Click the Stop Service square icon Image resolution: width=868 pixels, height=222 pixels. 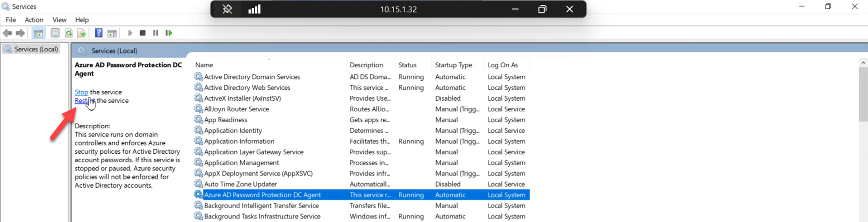[142, 33]
